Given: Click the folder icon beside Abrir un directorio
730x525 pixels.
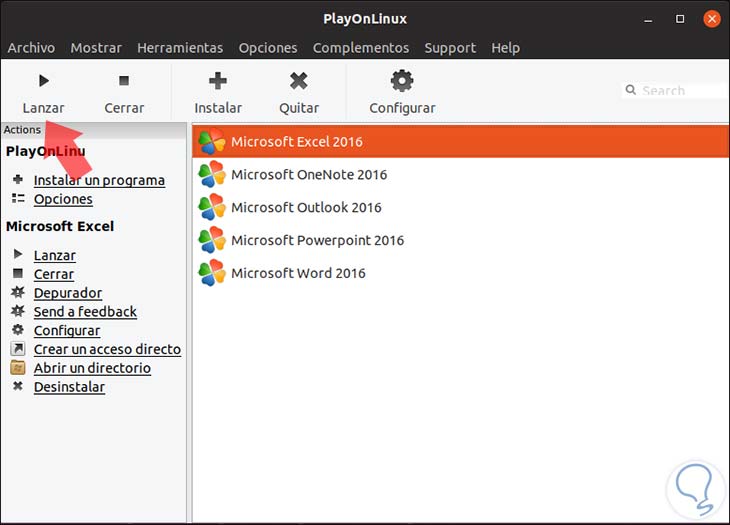Looking at the screenshot, I should click(x=18, y=367).
